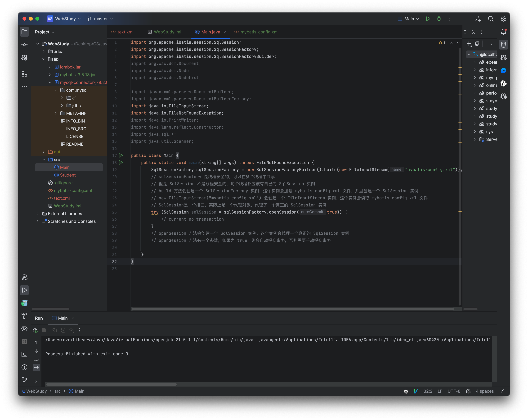Open the Database tool window on right sidebar
The height and width of the screenshot is (420, 528).
coord(504,45)
